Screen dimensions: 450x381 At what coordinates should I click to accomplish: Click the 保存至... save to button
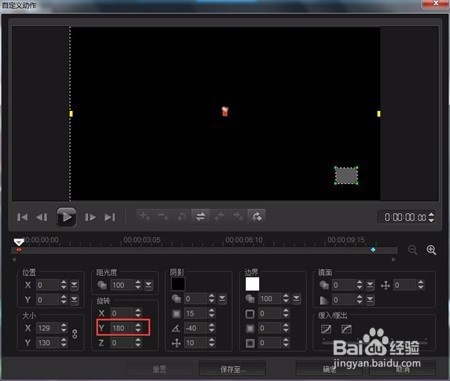click(232, 369)
